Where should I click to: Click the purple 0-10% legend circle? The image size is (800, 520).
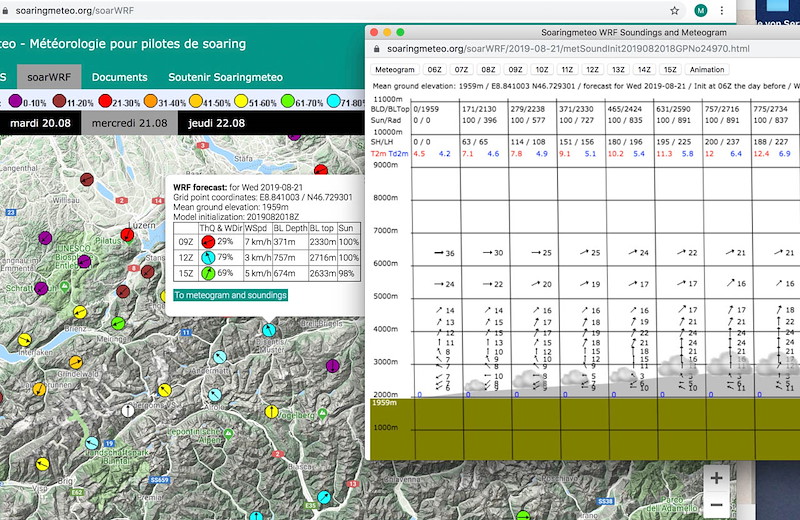pos(15,101)
